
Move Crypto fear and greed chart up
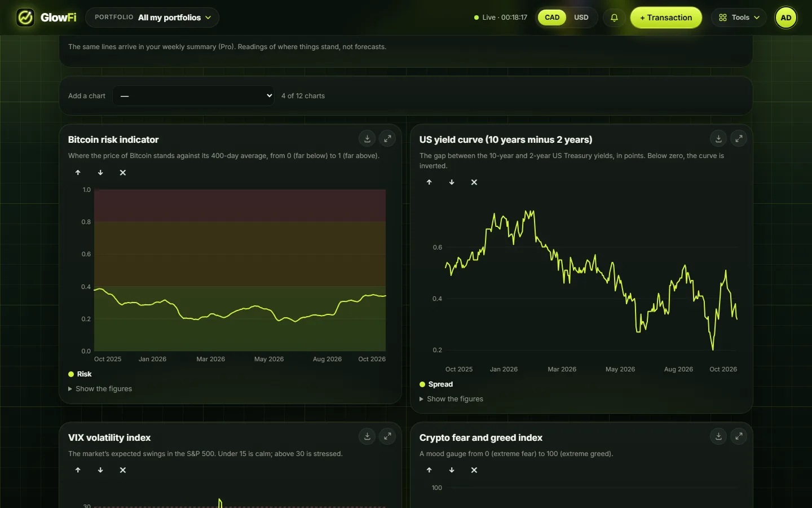pos(429,470)
